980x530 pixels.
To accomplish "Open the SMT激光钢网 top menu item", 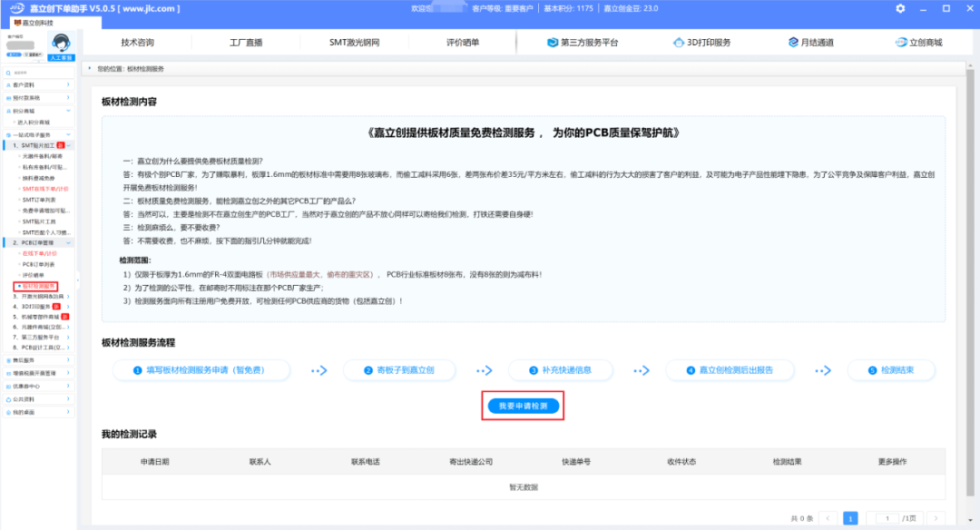I will point(355,43).
